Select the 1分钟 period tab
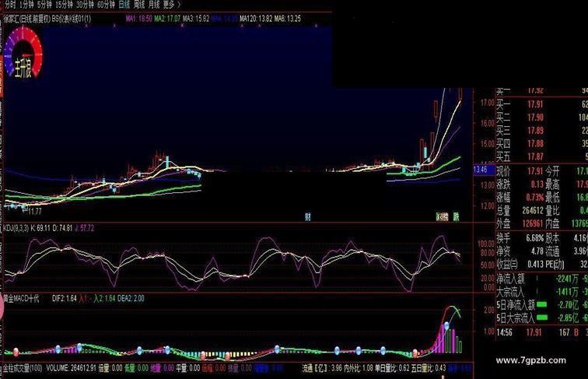This screenshot has height=379, width=588. pyautogui.click(x=27, y=5)
